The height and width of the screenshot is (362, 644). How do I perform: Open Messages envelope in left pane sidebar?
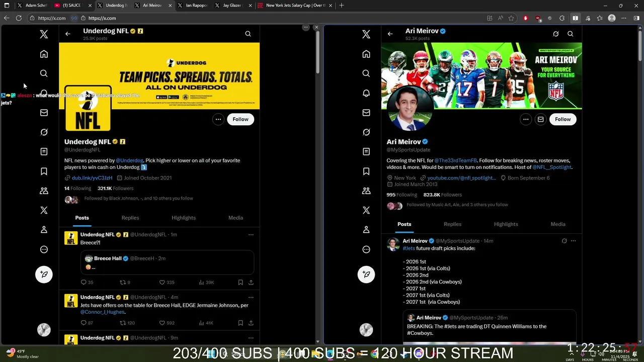click(x=44, y=113)
